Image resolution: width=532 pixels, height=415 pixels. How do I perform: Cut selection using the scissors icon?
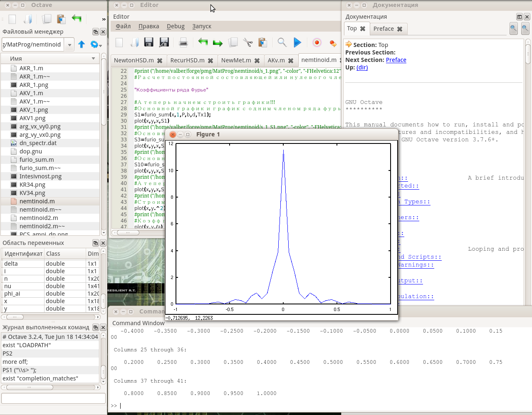pos(248,42)
